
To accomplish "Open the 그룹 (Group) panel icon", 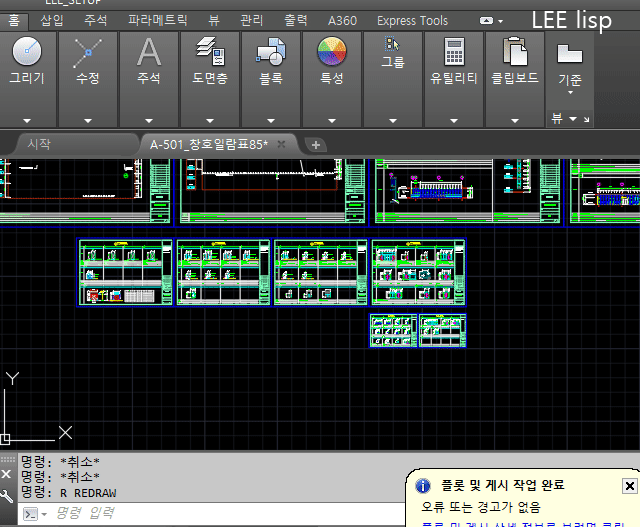I will coord(392,44).
